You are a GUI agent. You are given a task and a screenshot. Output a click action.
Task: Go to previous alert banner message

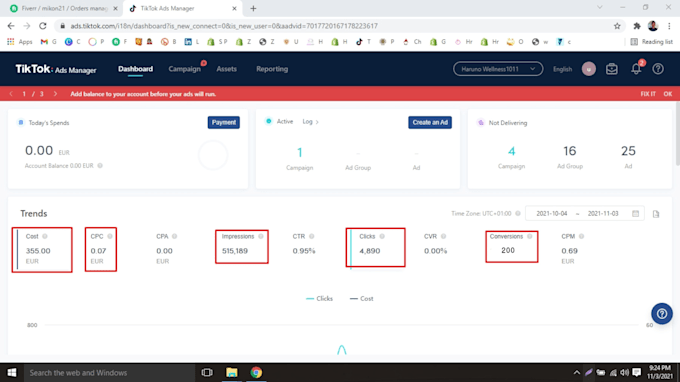point(11,94)
